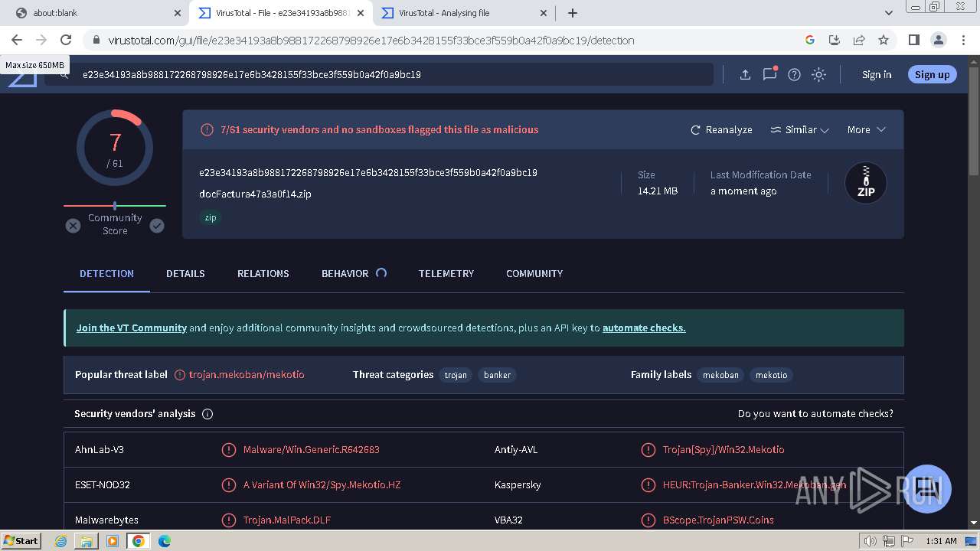Screen dimensions: 980x551
Task: Open Microsoft Edge from taskbar
Action: (165, 541)
